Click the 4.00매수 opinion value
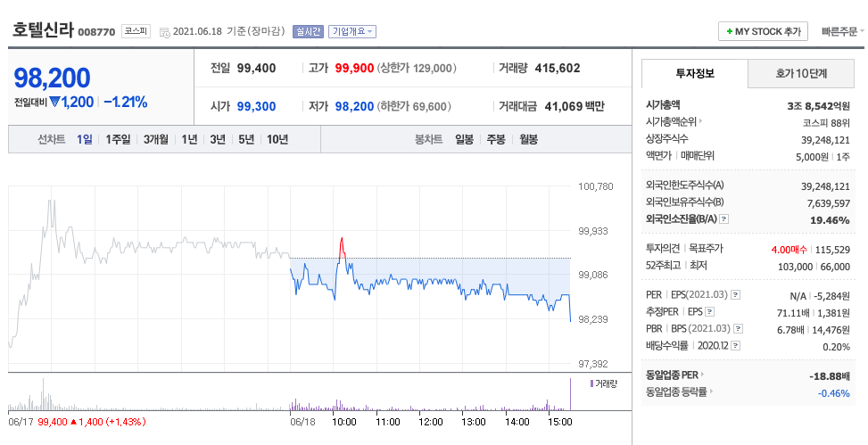The image size is (868, 445). coord(789,251)
